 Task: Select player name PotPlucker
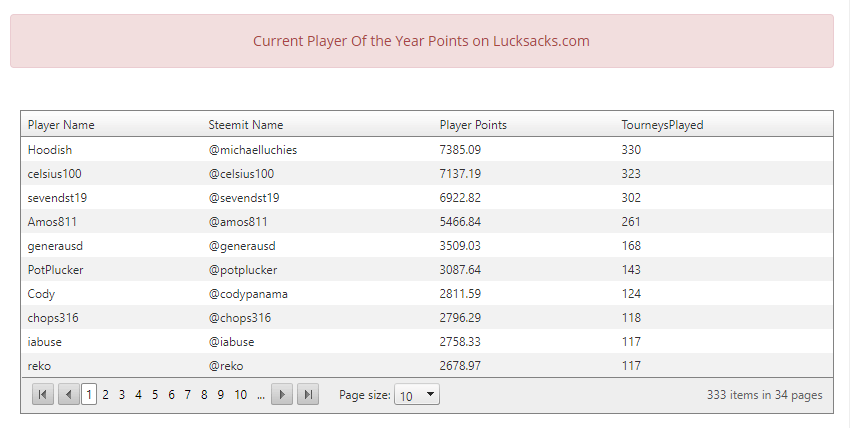click(55, 270)
